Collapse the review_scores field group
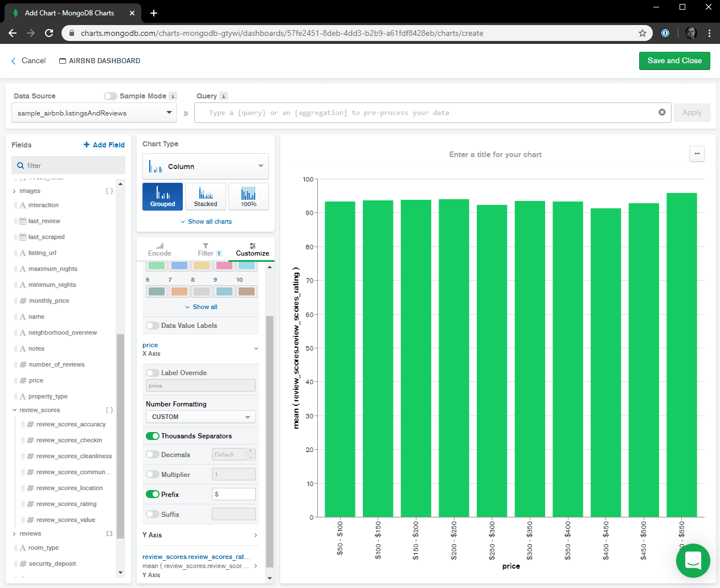Viewport: 720px width, 588px height. tap(15, 410)
